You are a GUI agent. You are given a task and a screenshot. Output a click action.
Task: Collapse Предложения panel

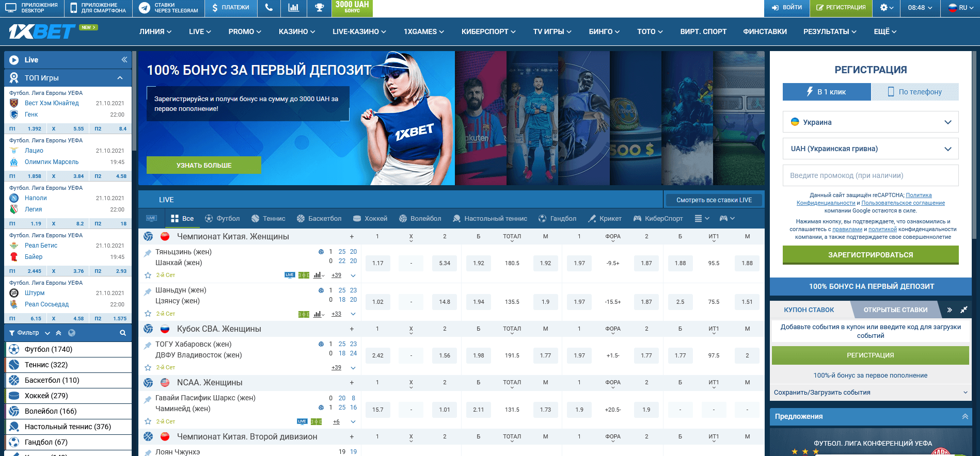click(965, 416)
